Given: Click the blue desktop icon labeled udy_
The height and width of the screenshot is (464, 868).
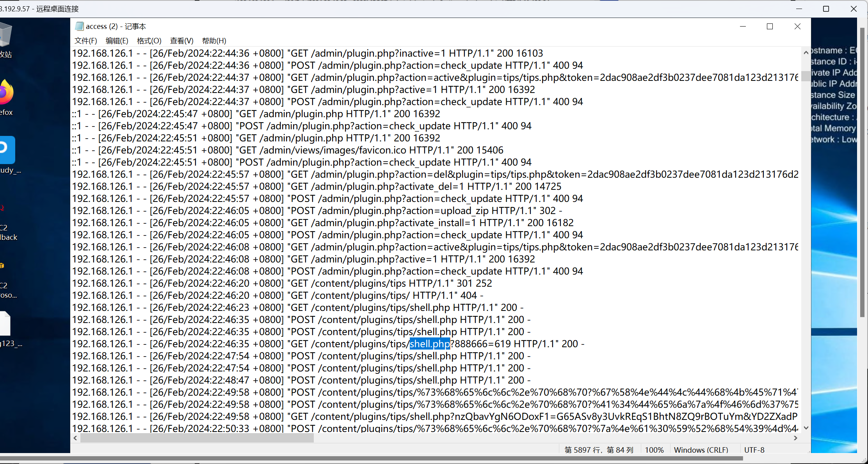Looking at the screenshot, I should click(7, 150).
